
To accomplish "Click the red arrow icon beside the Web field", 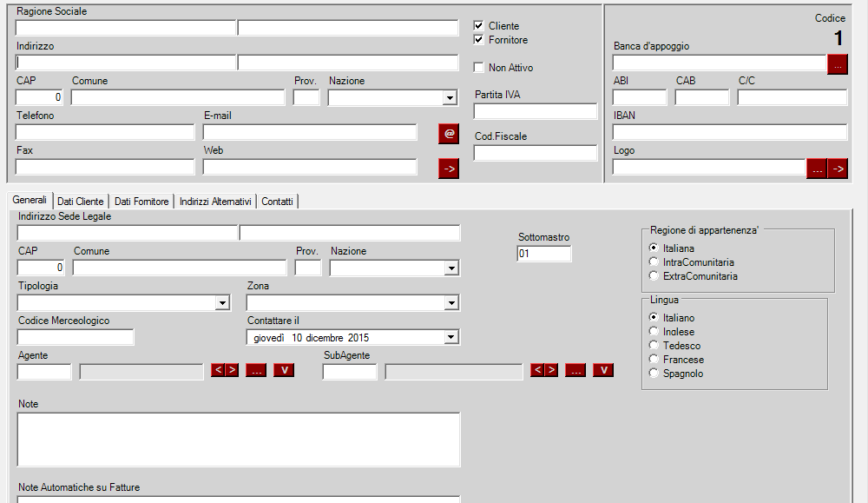I will pyautogui.click(x=448, y=167).
